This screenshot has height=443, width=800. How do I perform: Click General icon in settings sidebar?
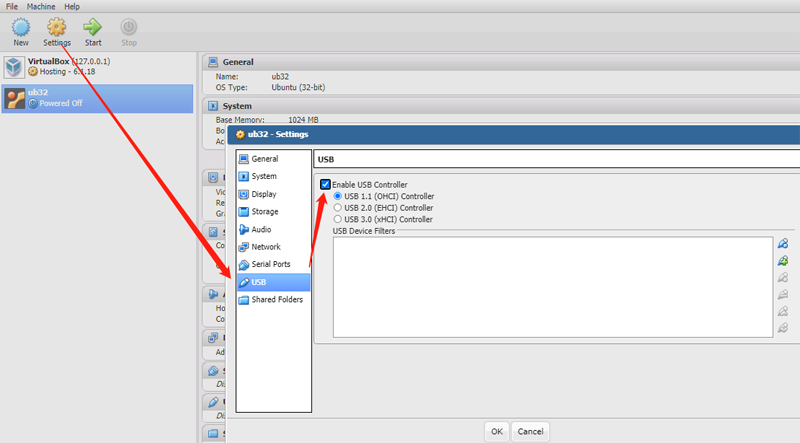pyautogui.click(x=244, y=159)
